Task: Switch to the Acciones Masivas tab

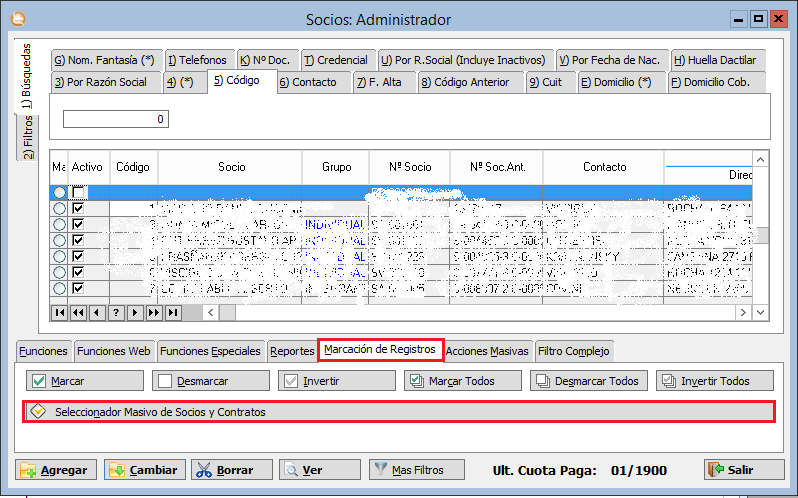Action: 486,351
